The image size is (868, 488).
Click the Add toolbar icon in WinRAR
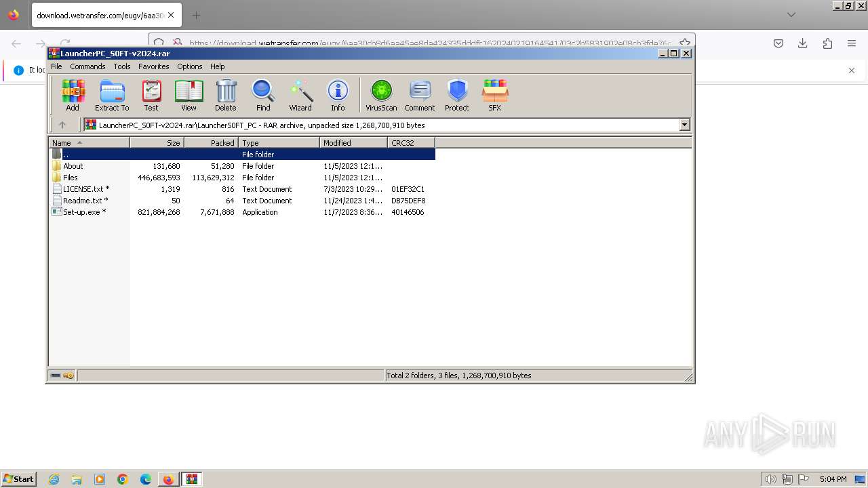coord(73,95)
